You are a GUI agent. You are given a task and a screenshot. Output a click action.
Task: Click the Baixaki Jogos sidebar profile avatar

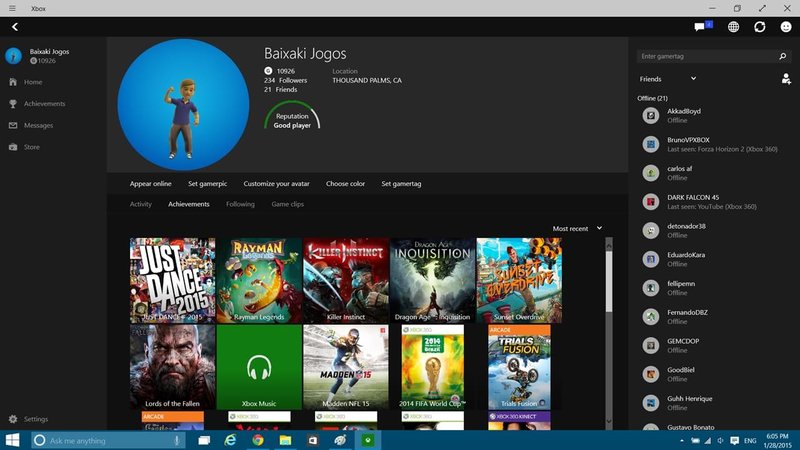pyautogui.click(x=13, y=56)
